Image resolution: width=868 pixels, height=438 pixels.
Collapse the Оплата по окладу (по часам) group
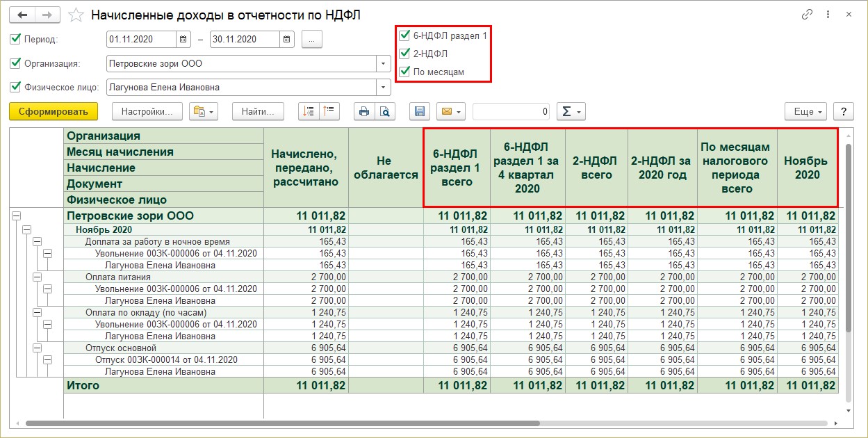(38, 312)
